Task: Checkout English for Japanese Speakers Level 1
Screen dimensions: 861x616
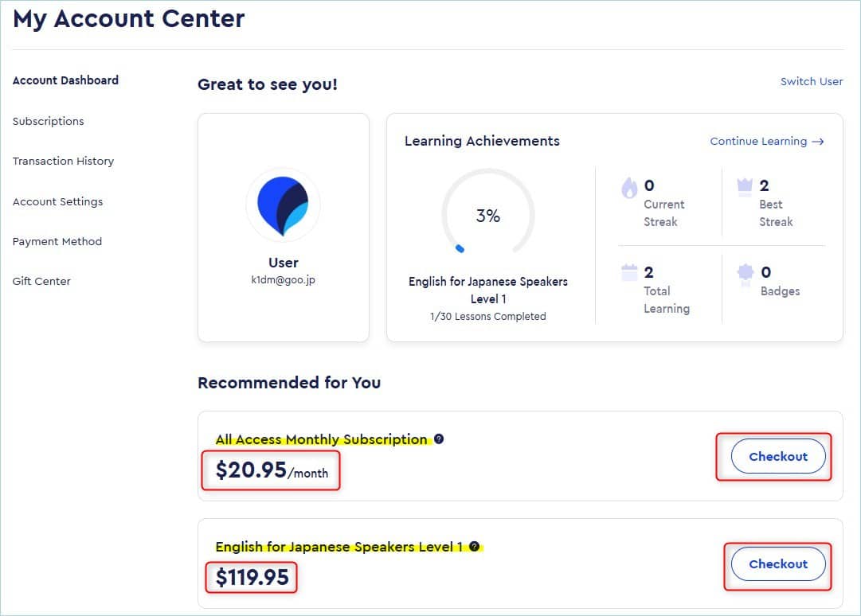Action: (778, 564)
